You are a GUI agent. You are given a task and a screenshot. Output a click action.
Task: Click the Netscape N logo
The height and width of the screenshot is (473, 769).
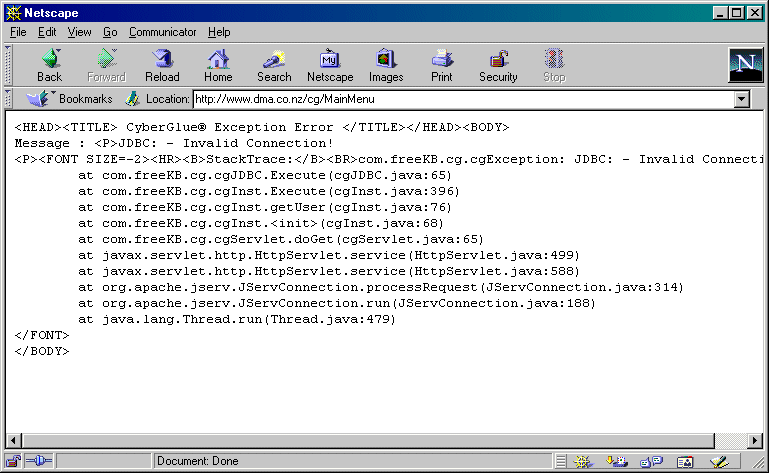(743, 65)
